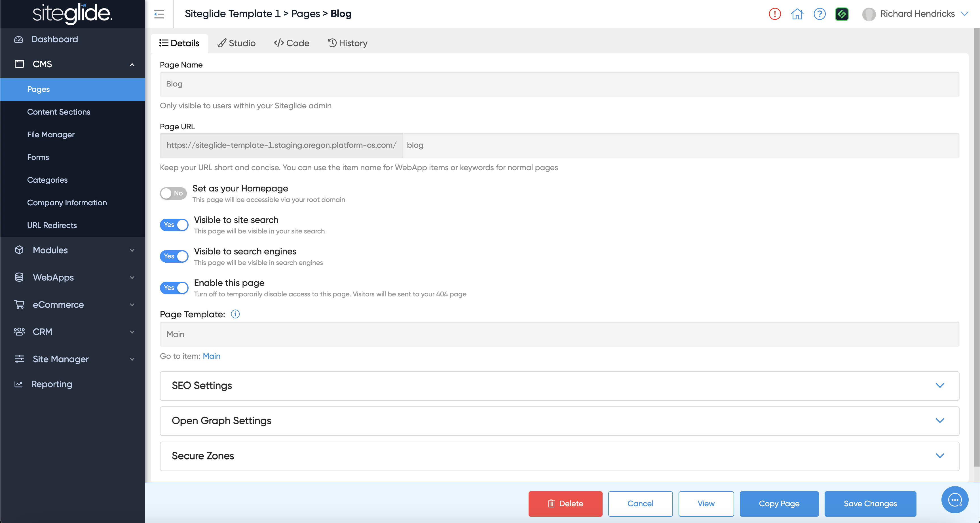Toggle Visible to search engines switch
The height and width of the screenshot is (523, 980).
tap(174, 256)
